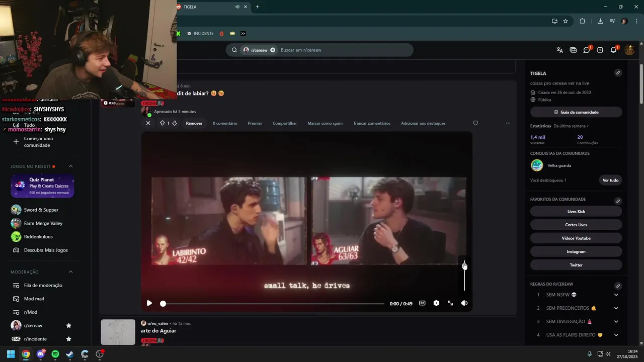Remove the r/cereaw search filter chip
The width and height of the screenshot is (644, 362).
point(273,50)
